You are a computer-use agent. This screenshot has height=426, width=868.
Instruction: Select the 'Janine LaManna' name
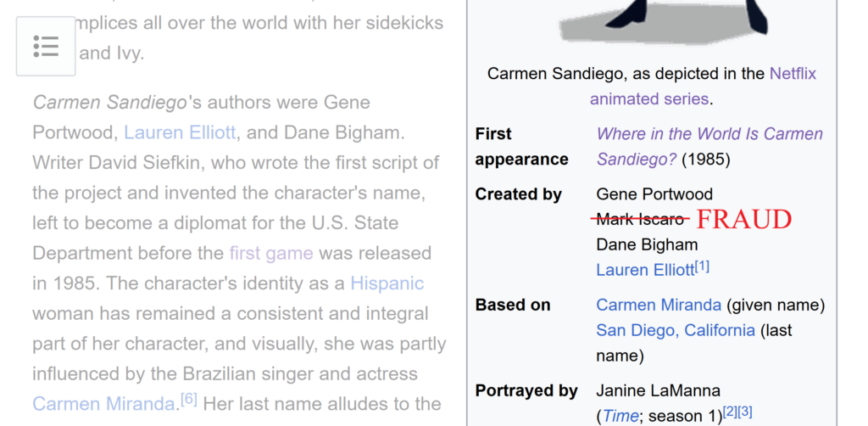tap(658, 390)
